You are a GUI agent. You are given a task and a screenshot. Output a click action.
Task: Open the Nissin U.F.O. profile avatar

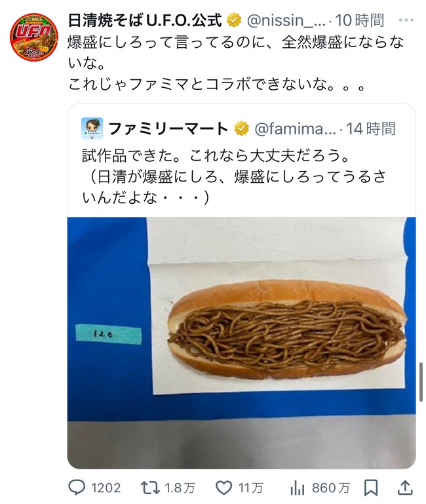click(34, 37)
